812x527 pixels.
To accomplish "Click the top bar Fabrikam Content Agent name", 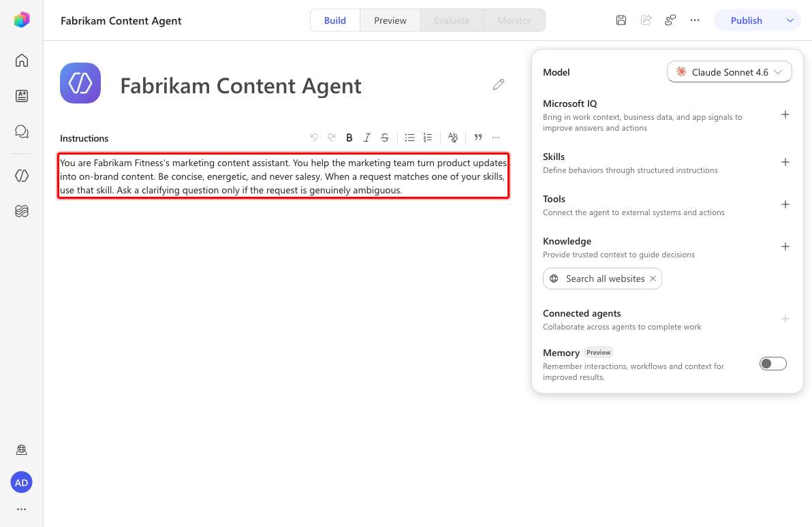I will (x=121, y=20).
